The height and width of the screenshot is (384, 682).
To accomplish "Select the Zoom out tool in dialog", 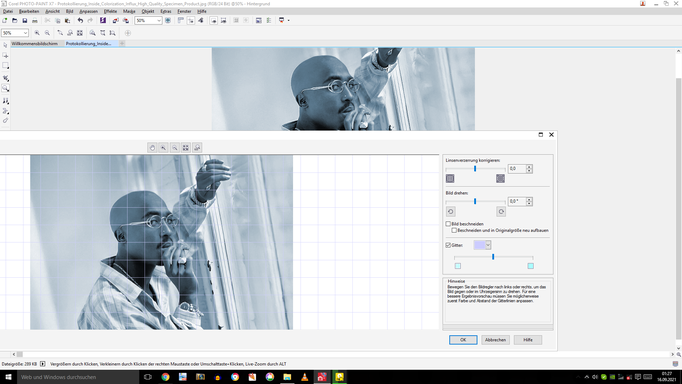I will (x=175, y=148).
